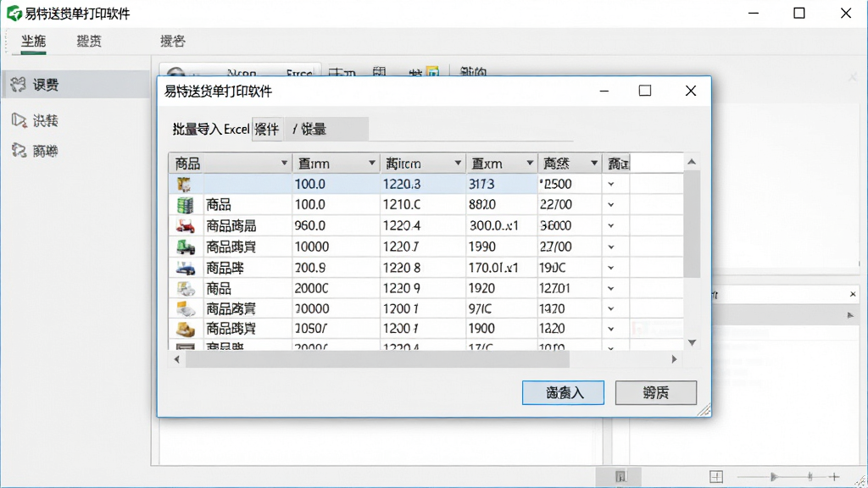
Task: Click the second sidebar item icon in main window
Action: click(x=19, y=120)
